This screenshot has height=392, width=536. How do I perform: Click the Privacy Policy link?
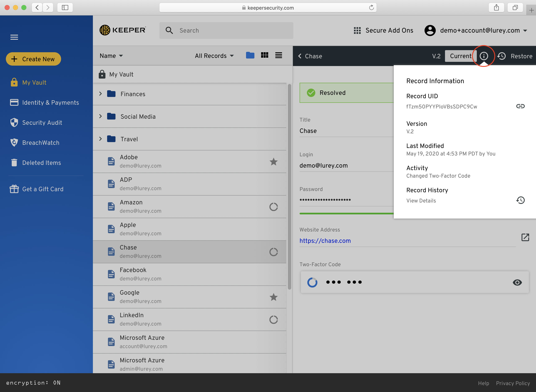[513, 383]
